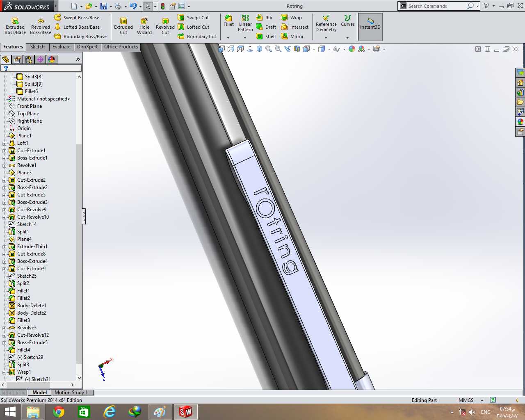Open the Custom Properties task pane icon
The image size is (525, 420).
coord(520,132)
